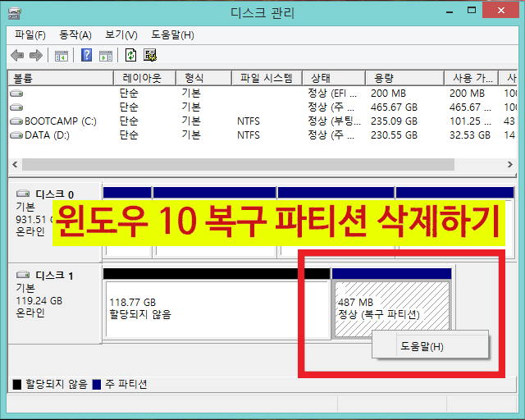Sort by the 볼륨 column header
This screenshot has width=525, height=420.
click(x=61, y=79)
